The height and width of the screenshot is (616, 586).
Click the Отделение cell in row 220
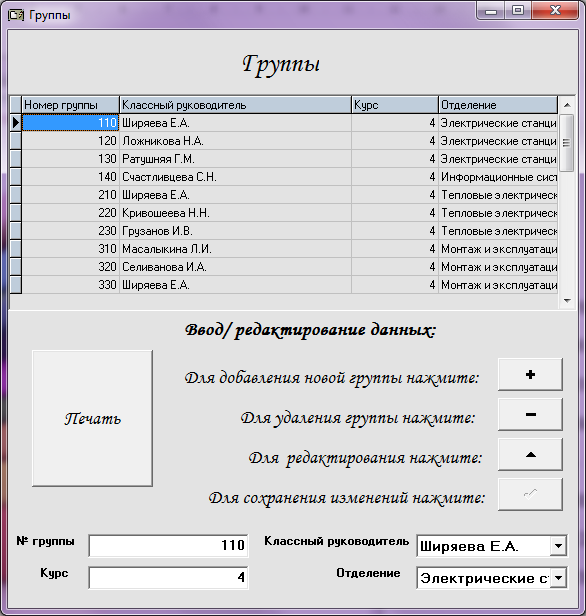tap(498, 213)
